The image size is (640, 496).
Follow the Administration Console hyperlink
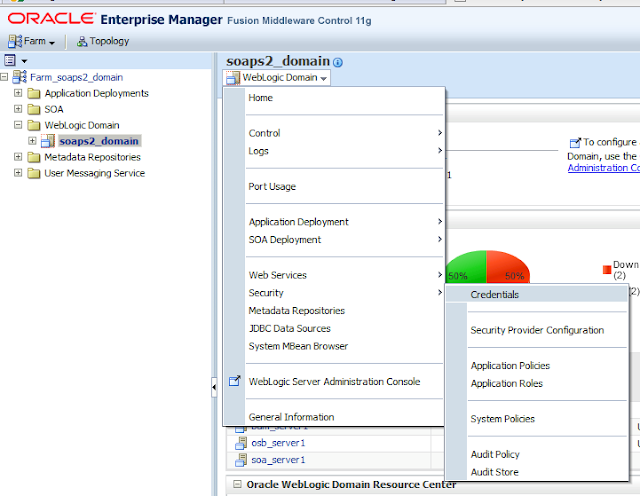pyautogui.click(x=604, y=168)
